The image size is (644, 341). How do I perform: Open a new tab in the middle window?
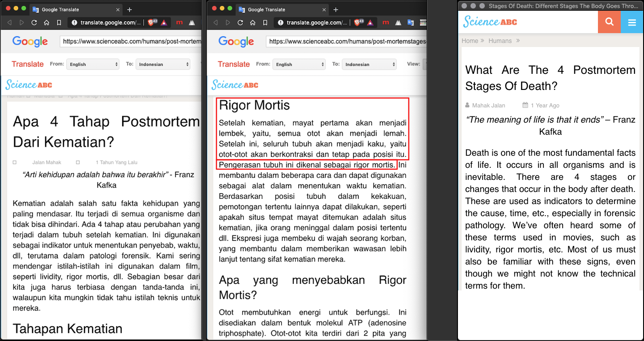click(x=336, y=9)
